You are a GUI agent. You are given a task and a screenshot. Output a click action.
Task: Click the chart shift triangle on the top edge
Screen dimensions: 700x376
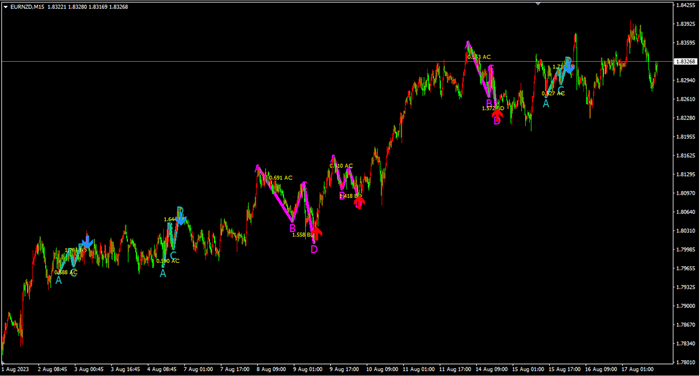pyautogui.click(x=538, y=4)
